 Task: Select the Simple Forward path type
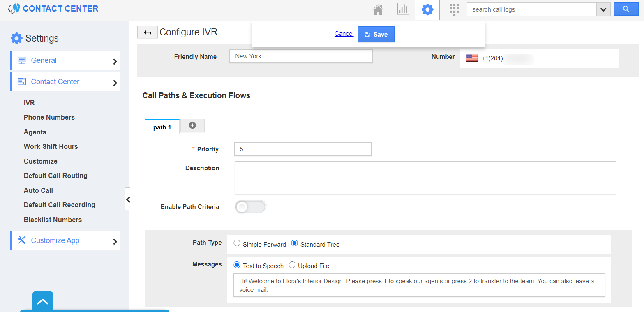point(237,243)
